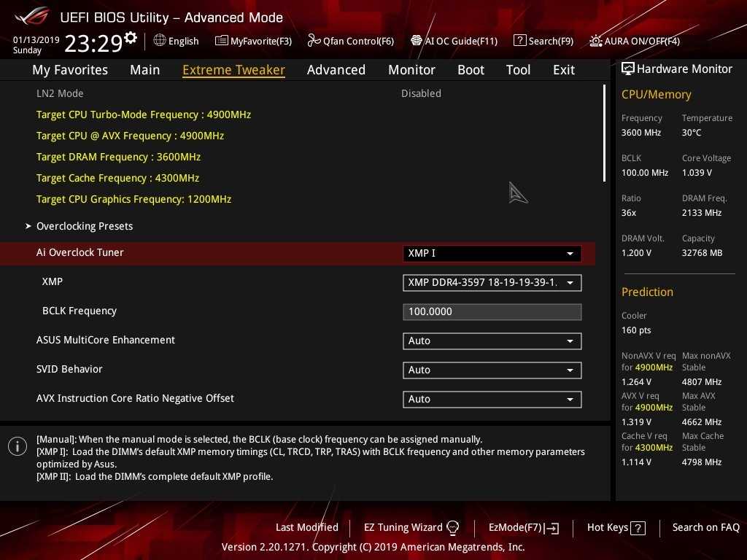Toggle AURA ON/OFF(F4) lighting
Image resolution: width=747 pixels, height=560 pixels.
[x=596, y=41]
